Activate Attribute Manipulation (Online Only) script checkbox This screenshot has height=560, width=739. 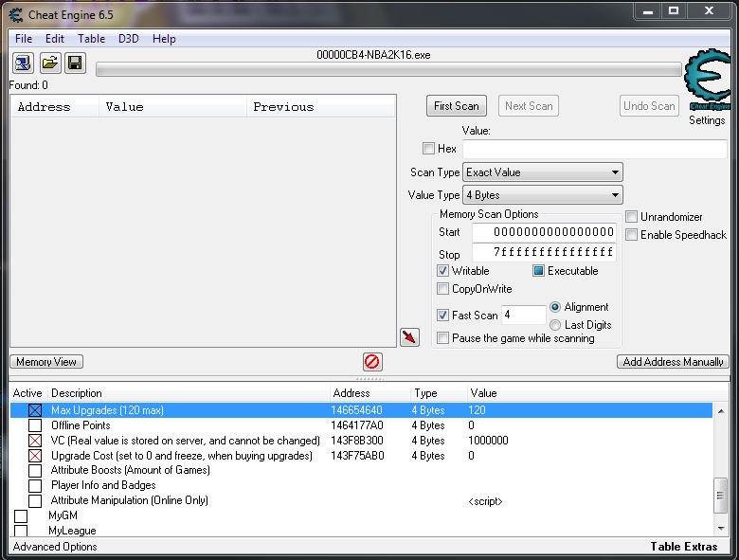(35, 500)
